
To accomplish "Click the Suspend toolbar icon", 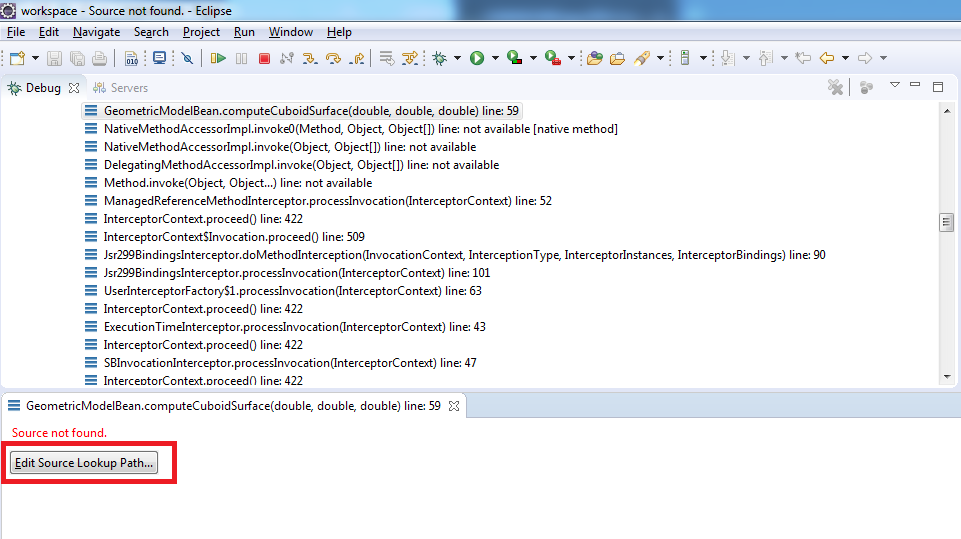I will 241,58.
